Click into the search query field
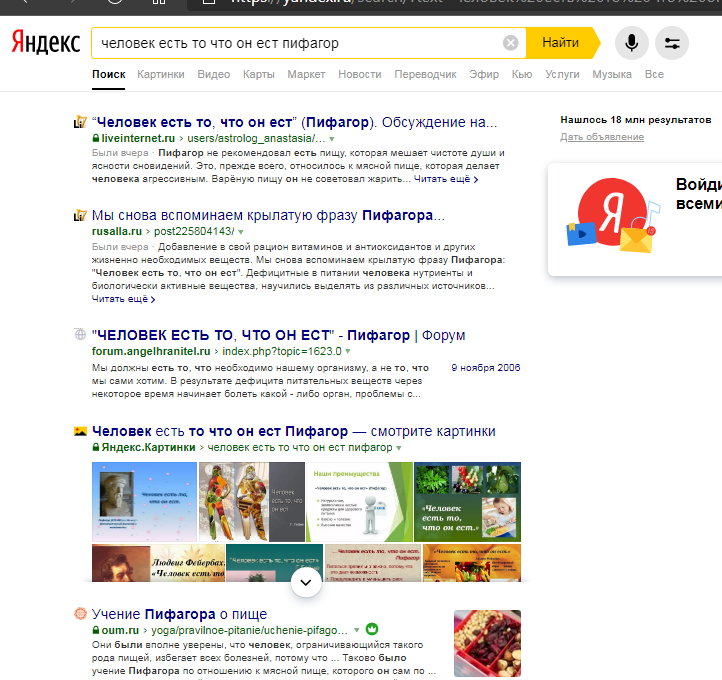The width and height of the screenshot is (722, 680). 295,43
